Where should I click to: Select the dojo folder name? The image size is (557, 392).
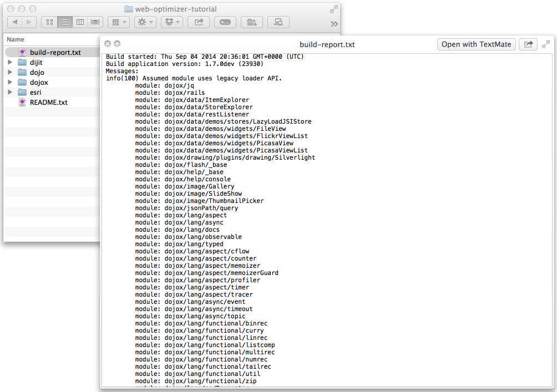coord(37,73)
